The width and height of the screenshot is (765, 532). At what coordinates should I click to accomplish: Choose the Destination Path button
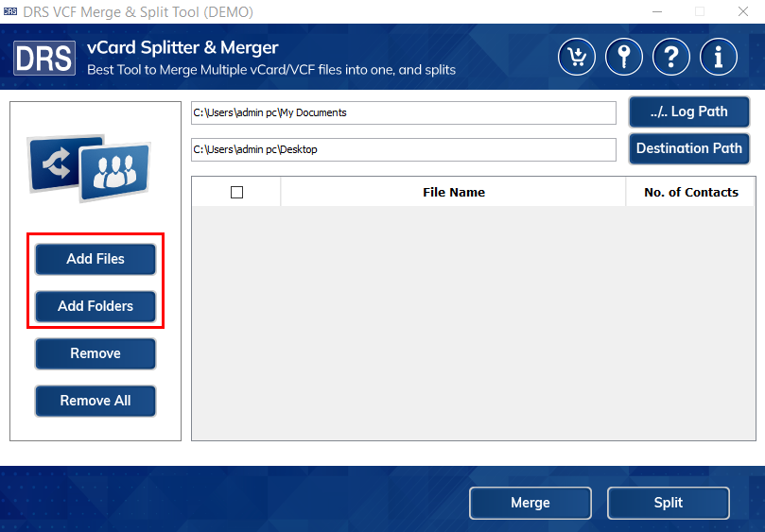[689, 148]
